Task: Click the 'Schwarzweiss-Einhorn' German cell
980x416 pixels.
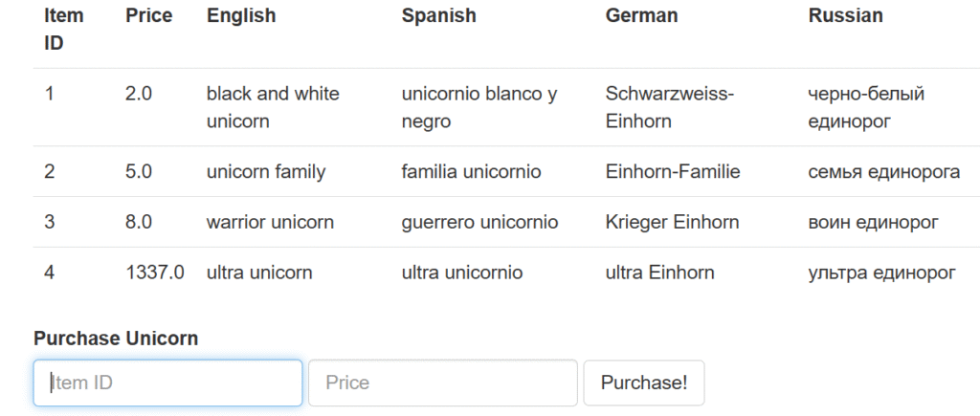Action: (x=670, y=107)
